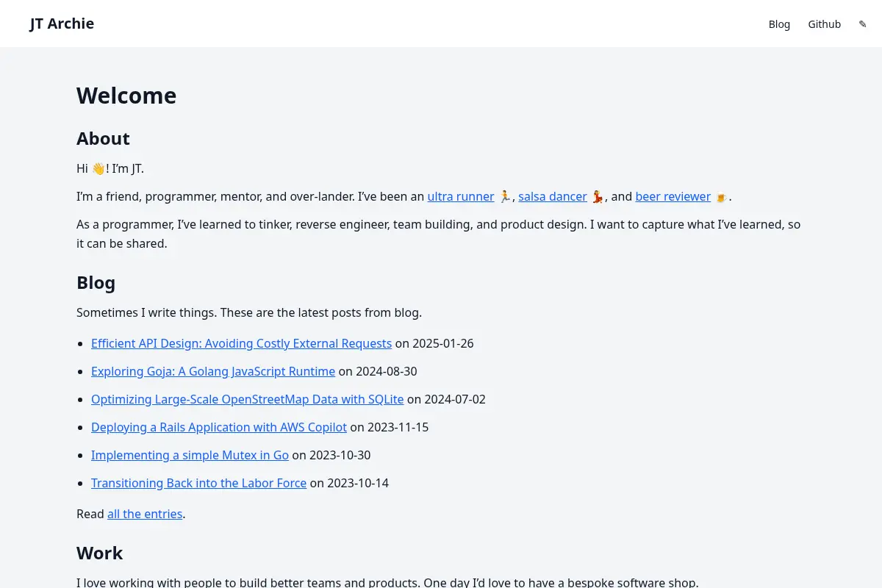Click the pencil edit icon in header
The image size is (882, 588).
click(863, 24)
